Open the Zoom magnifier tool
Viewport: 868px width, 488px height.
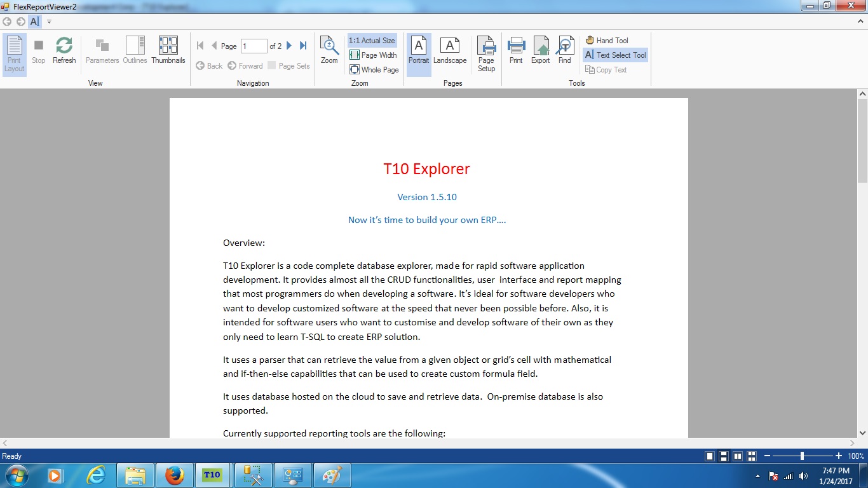(329, 51)
